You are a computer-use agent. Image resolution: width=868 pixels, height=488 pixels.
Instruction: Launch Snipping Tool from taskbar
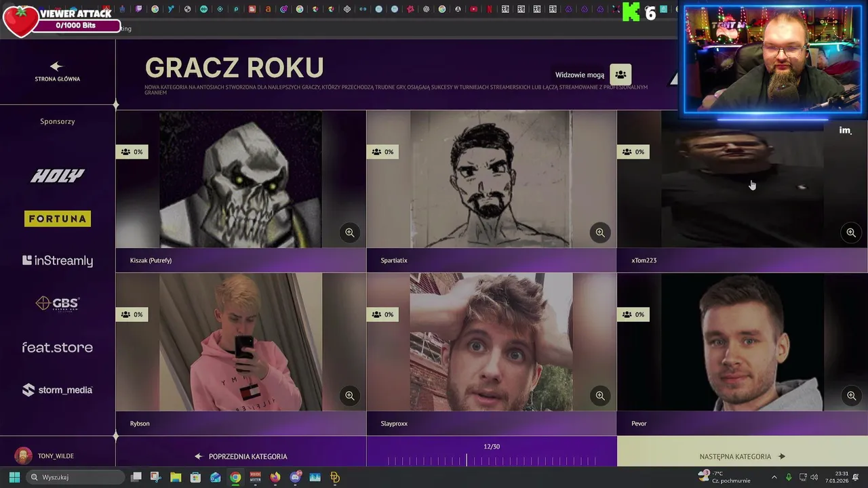click(x=156, y=477)
